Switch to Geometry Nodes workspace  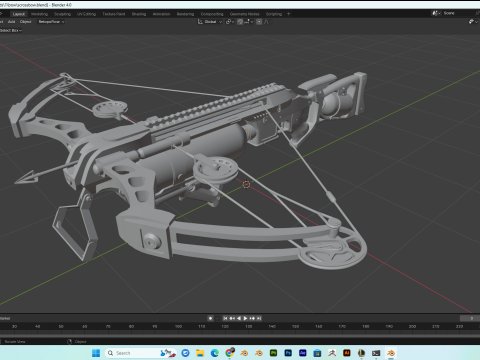(x=245, y=14)
